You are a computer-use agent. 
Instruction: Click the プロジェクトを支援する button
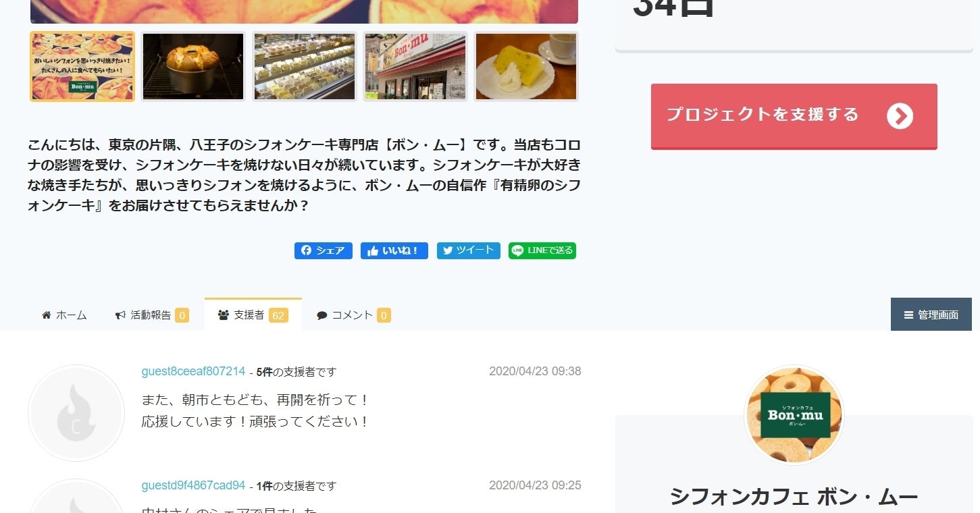coord(794,116)
